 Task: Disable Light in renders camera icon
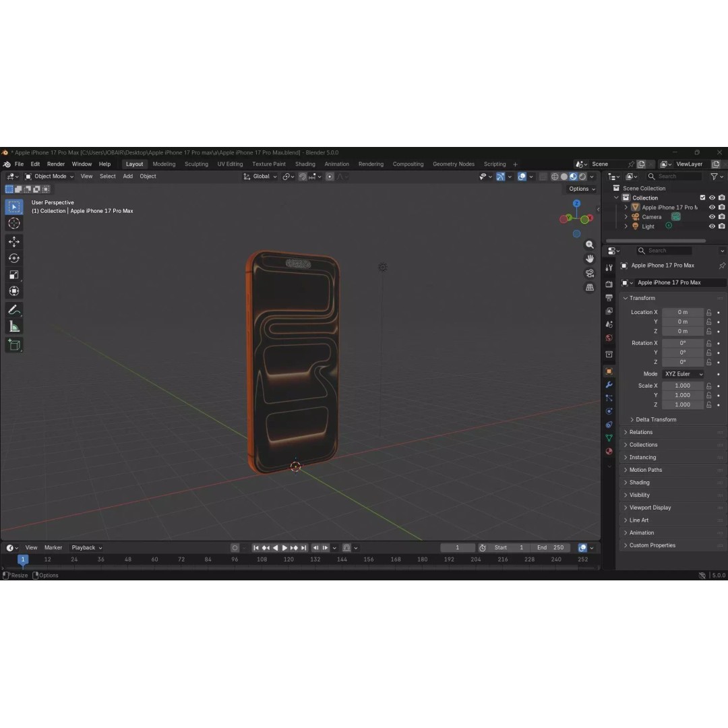click(721, 226)
